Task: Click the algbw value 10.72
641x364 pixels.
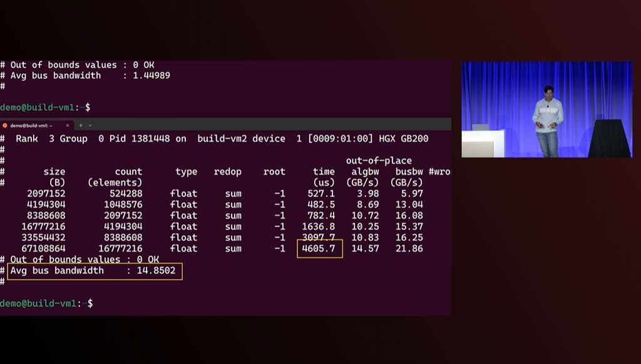Action: 365,215
